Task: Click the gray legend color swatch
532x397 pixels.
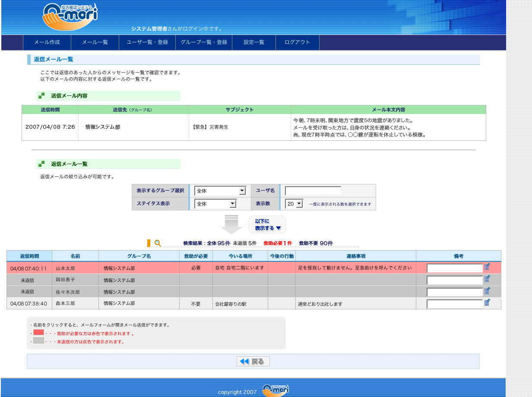Action: pos(39,341)
